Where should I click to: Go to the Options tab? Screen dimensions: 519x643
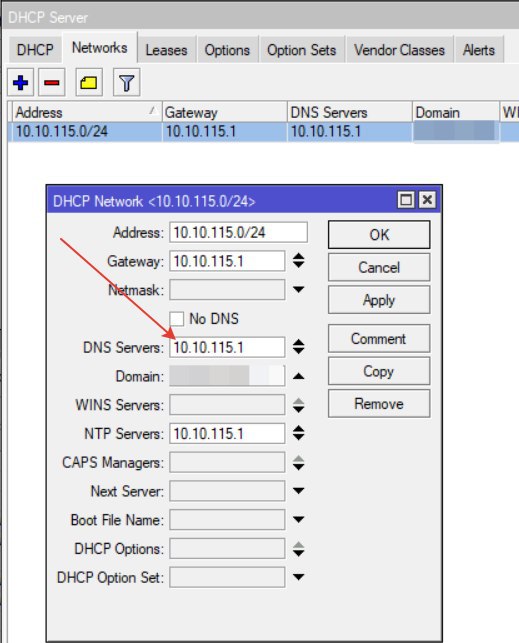pos(227,50)
